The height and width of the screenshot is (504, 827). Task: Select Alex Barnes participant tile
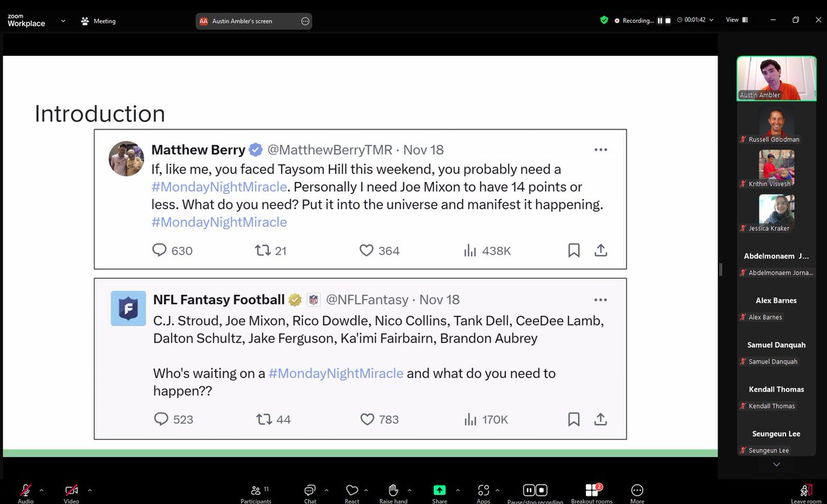(777, 300)
